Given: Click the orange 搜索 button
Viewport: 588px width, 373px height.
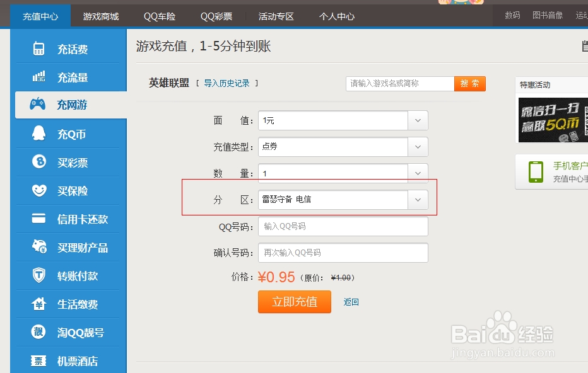Looking at the screenshot, I should point(470,84).
